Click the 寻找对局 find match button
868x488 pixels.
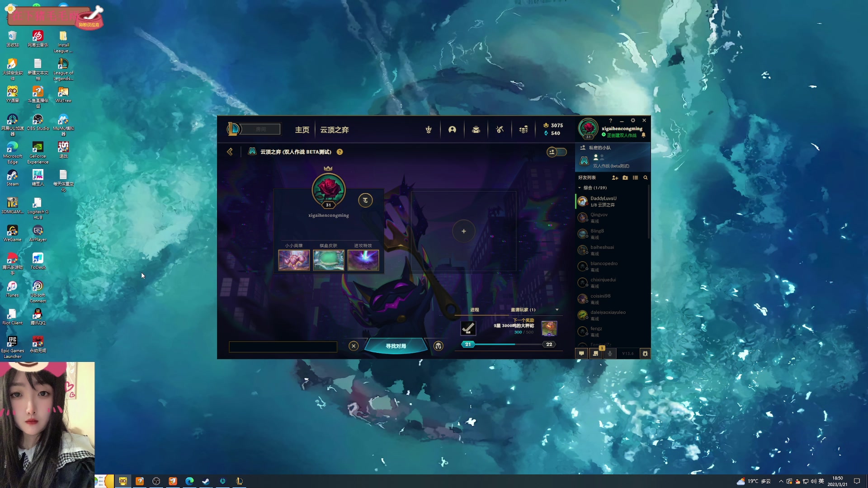tap(396, 346)
